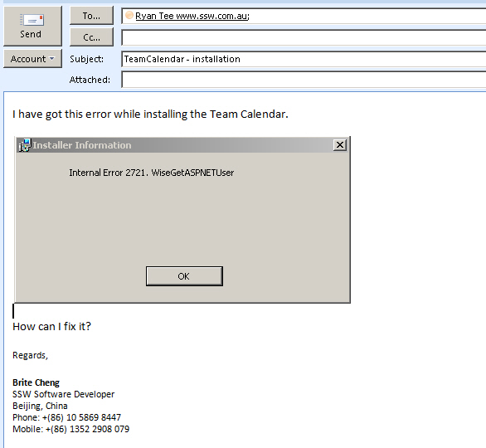Place cursor in first line of email body
Screen dimensions: 486x448
pyautogui.click(x=150, y=114)
